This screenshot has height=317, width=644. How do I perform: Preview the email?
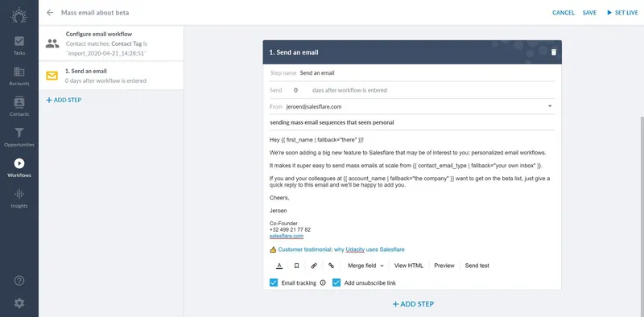[x=444, y=266]
